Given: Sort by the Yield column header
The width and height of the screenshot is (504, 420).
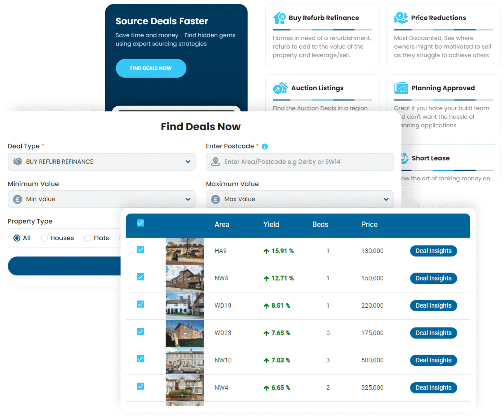Looking at the screenshot, I should pos(271,225).
